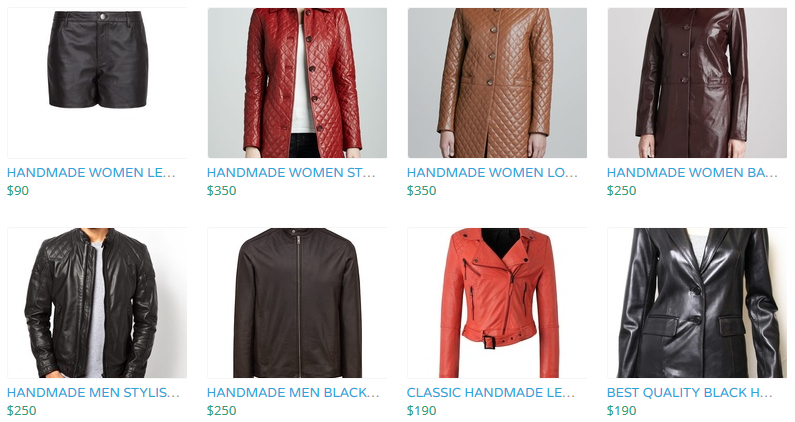This screenshot has width=795, height=422.
Task: Open the shiny black leather blazer image
Action: (x=697, y=303)
